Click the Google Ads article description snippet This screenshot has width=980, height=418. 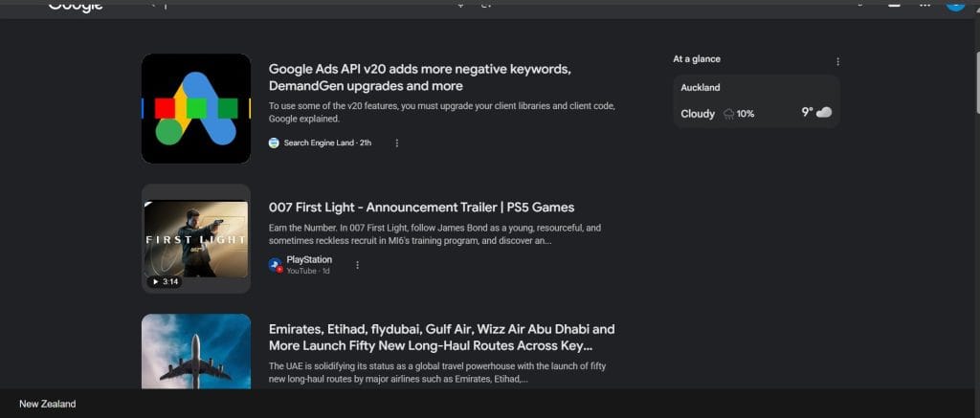(x=442, y=112)
